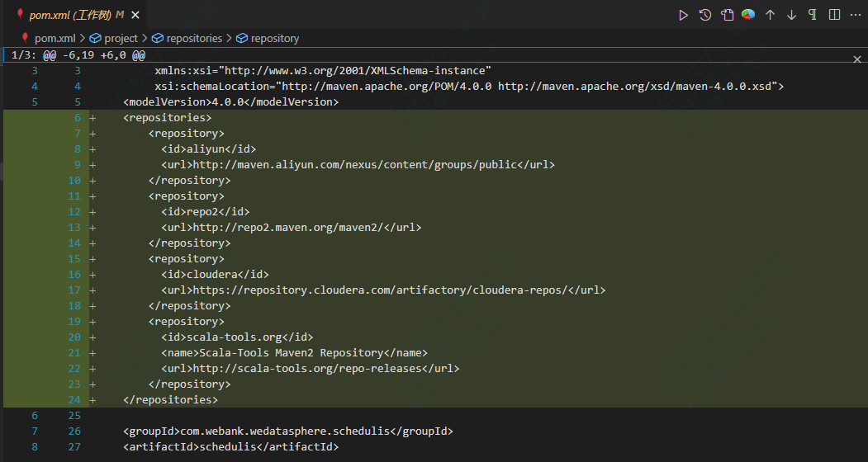
Task: Click modified line number 24 in gutter
Action: coord(74,400)
